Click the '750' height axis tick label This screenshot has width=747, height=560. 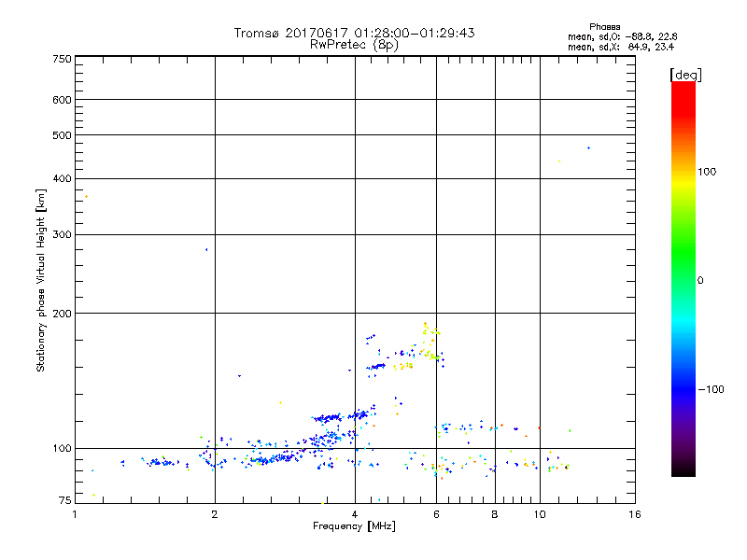(x=62, y=59)
